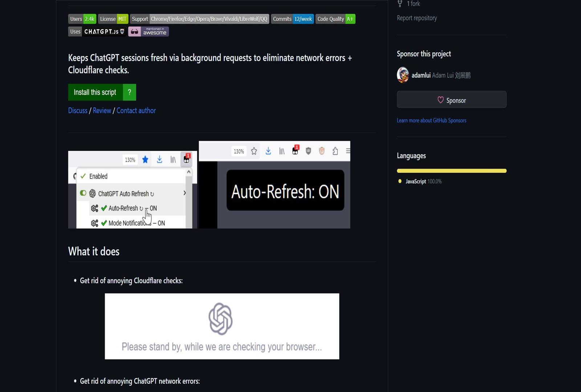Click the 'ChatGPT Auto Refresh' menu item
This screenshot has height=392, width=581.
click(125, 193)
